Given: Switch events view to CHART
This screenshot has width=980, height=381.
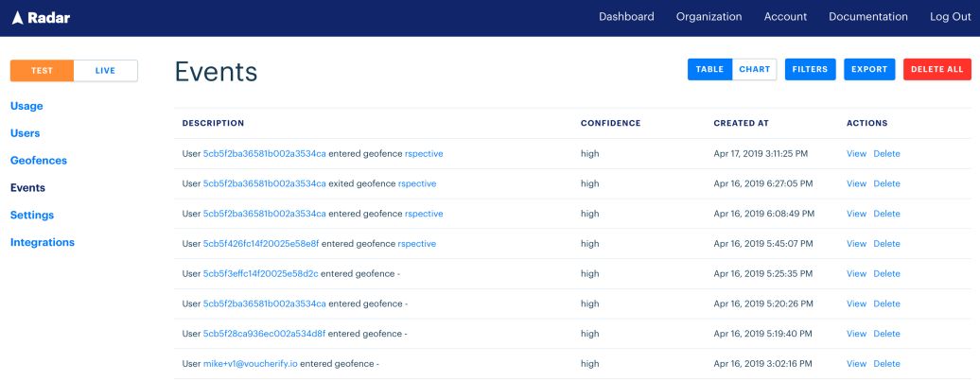Looking at the screenshot, I should point(754,69).
